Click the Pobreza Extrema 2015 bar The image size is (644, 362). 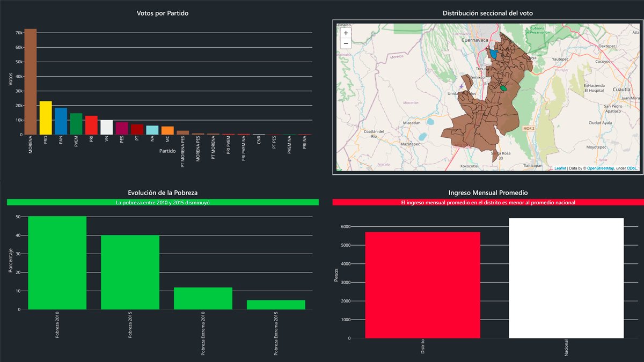[276, 305]
